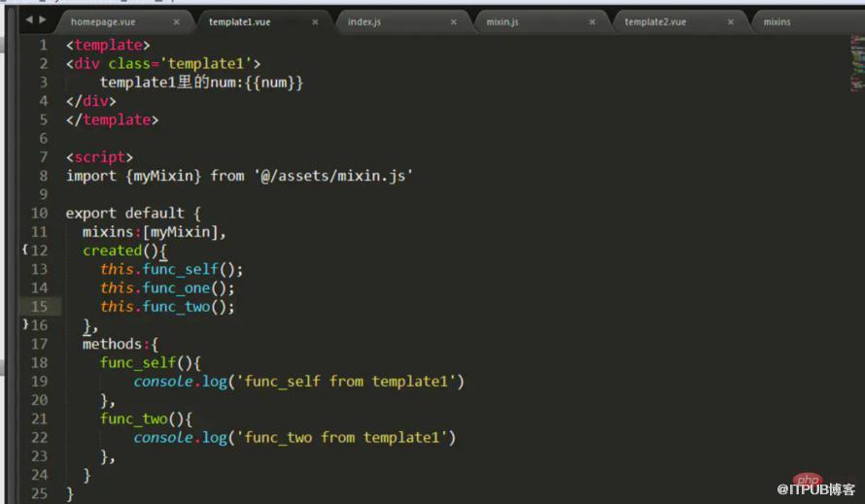Click the closing </div> tag
865x504 pixels.
(x=91, y=101)
